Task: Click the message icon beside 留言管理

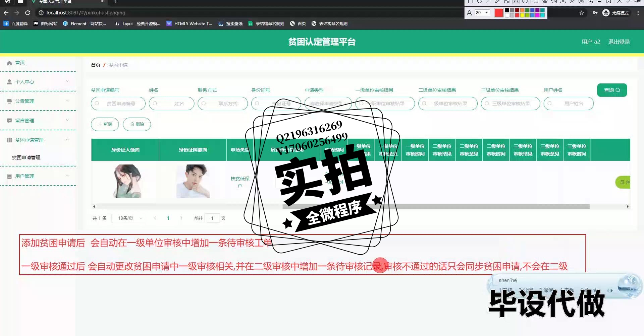Action: click(x=9, y=121)
